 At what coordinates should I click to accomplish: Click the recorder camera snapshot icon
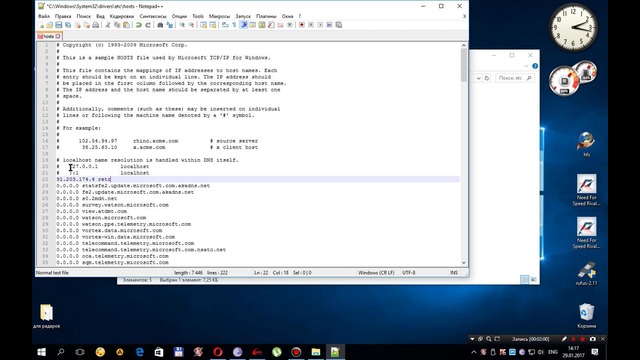(593, 339)
